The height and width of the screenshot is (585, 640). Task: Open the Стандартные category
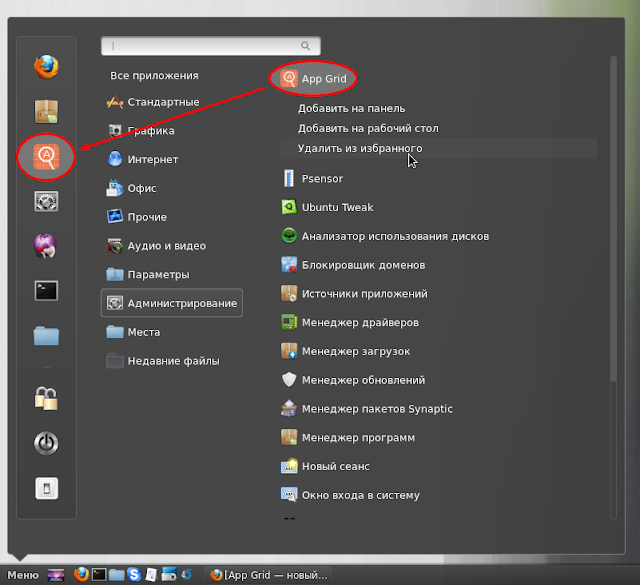coord(153,102)
